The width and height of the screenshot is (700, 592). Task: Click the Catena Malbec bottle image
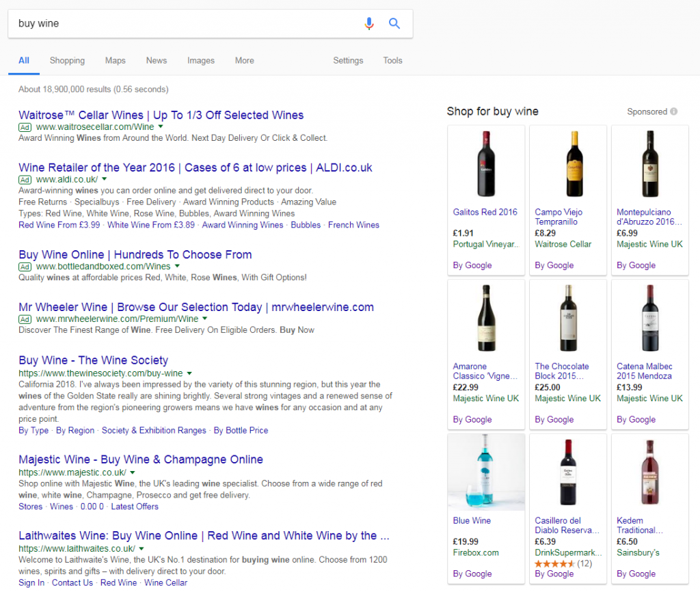click(650, 318)
